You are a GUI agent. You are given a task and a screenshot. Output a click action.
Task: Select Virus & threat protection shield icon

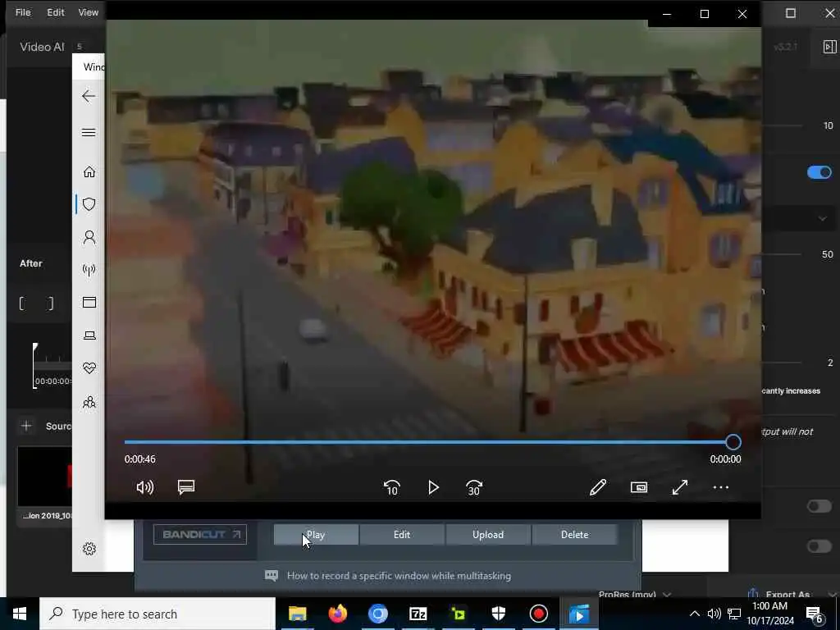point(89,203)
